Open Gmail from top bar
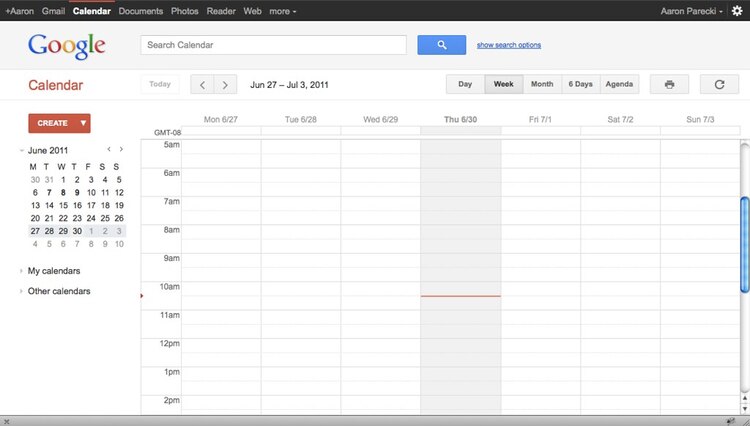The image size is (750, 426). click(x=53, y=11)
